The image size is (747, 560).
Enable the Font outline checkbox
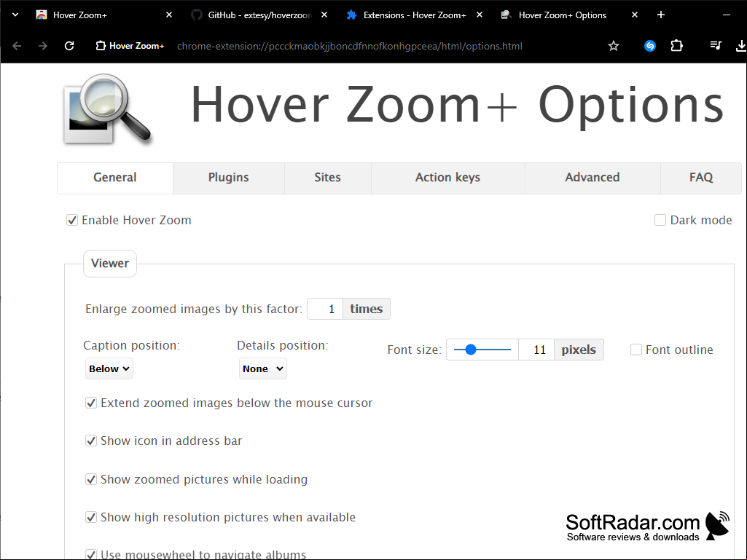636,350
